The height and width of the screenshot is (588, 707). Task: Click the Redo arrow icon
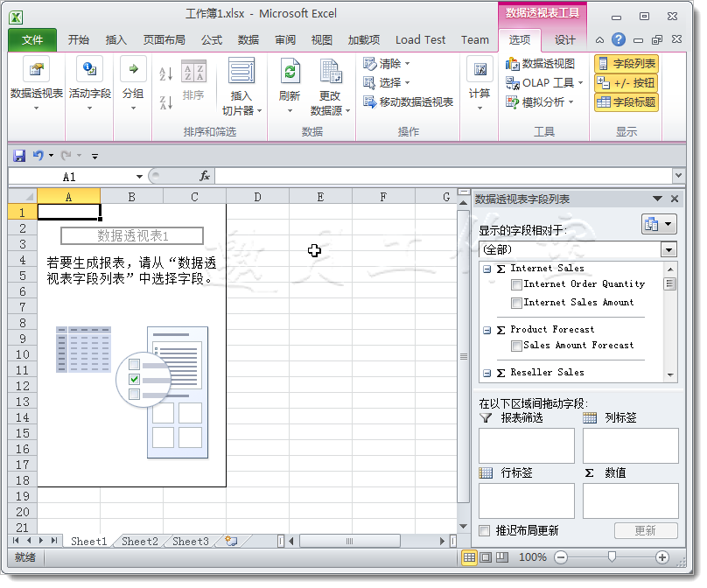point(66,156)
